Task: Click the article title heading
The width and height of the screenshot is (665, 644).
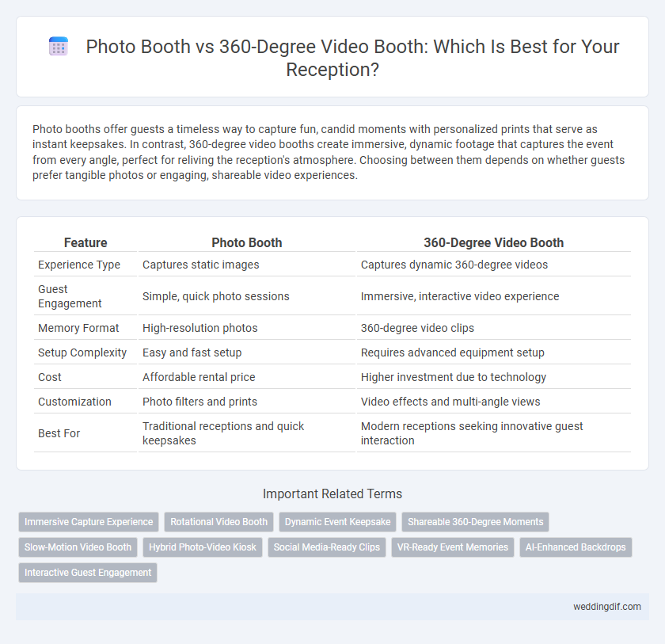Action: click(x=352, y=58)
